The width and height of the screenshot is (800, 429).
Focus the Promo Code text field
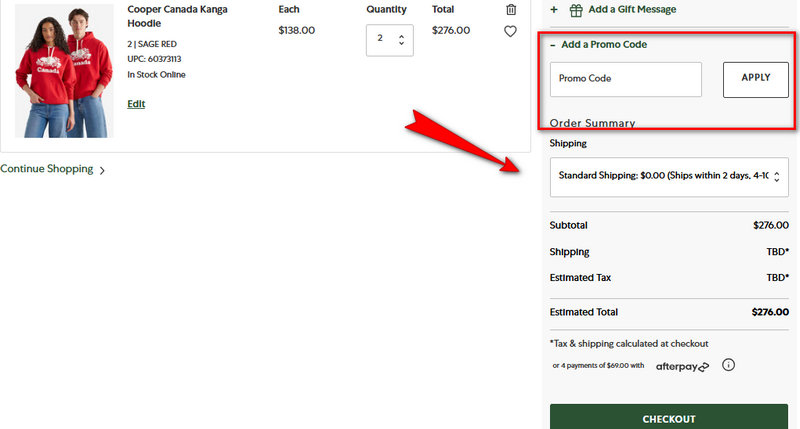(625, 79)
